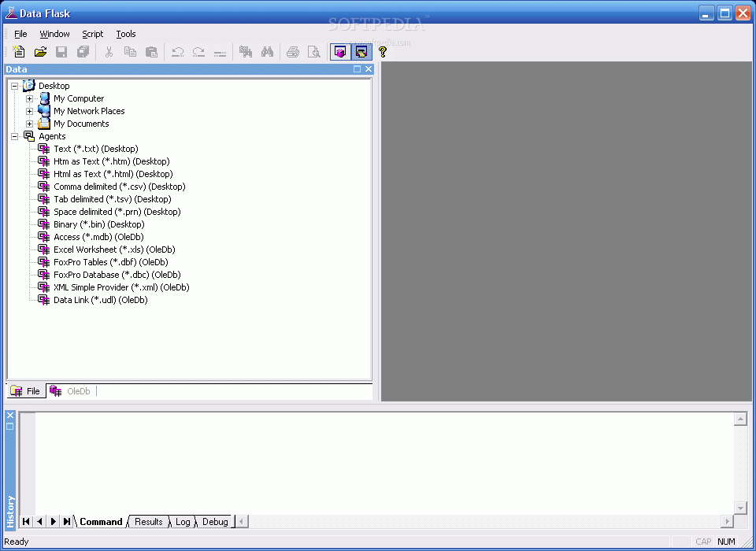The height and width of the screenshot is (551, 756).
Task: Click the Save All stacked disks icon
Action: point(83,52)
